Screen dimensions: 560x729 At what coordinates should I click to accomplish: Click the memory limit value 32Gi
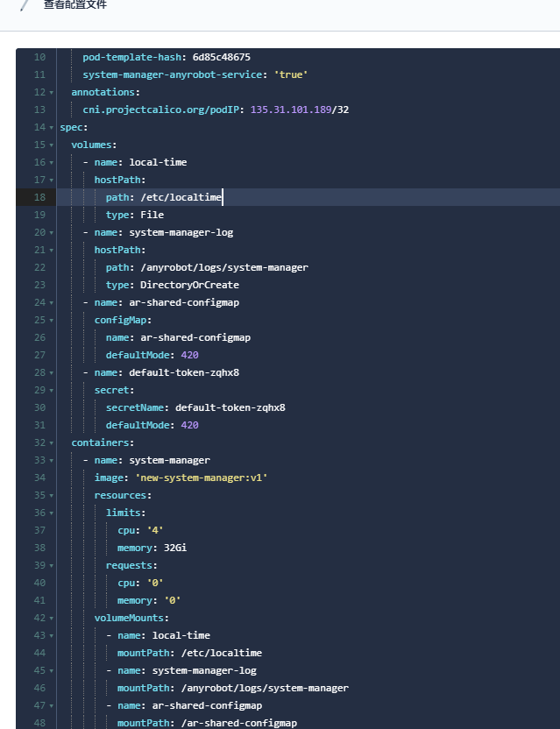(175, 548)
